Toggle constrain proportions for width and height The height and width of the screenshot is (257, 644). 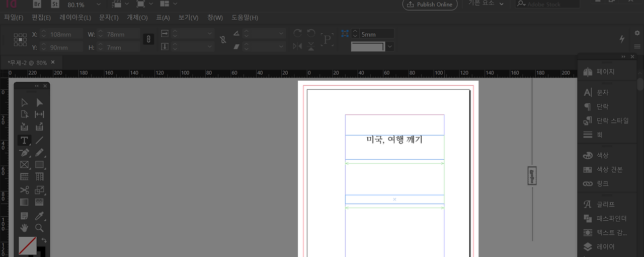click(148, 39)
